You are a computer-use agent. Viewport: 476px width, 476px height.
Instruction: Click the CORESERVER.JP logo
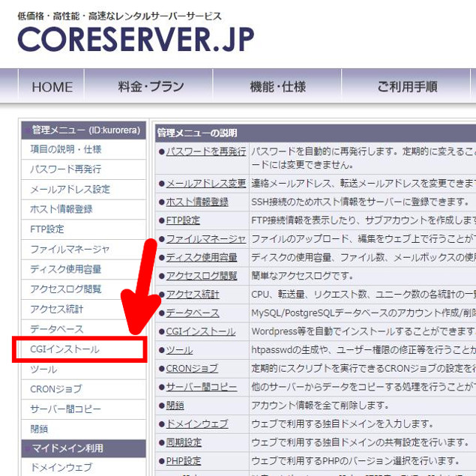point(136,40)
